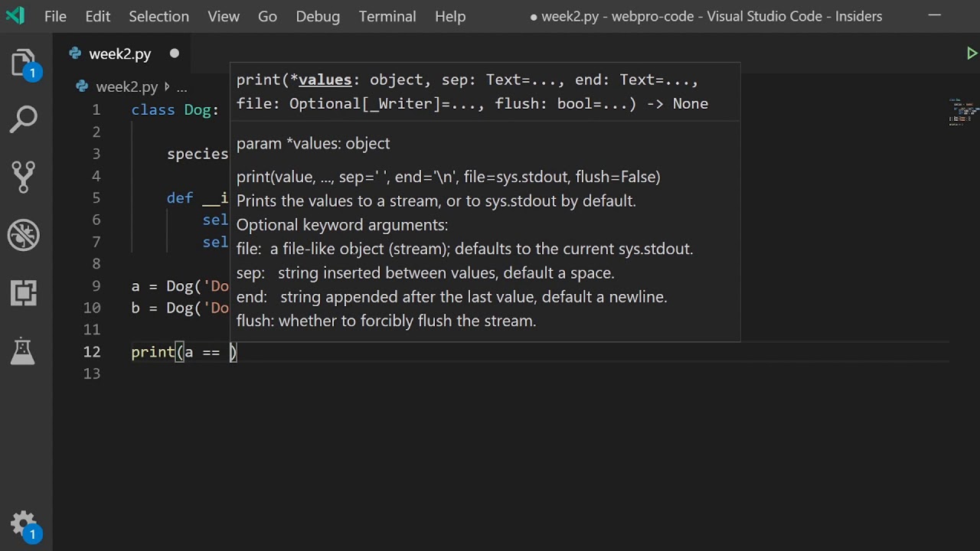This screenshot has width=980, height=551.
Task: Open the Terminal menu
Action: [x=387, y=16]
